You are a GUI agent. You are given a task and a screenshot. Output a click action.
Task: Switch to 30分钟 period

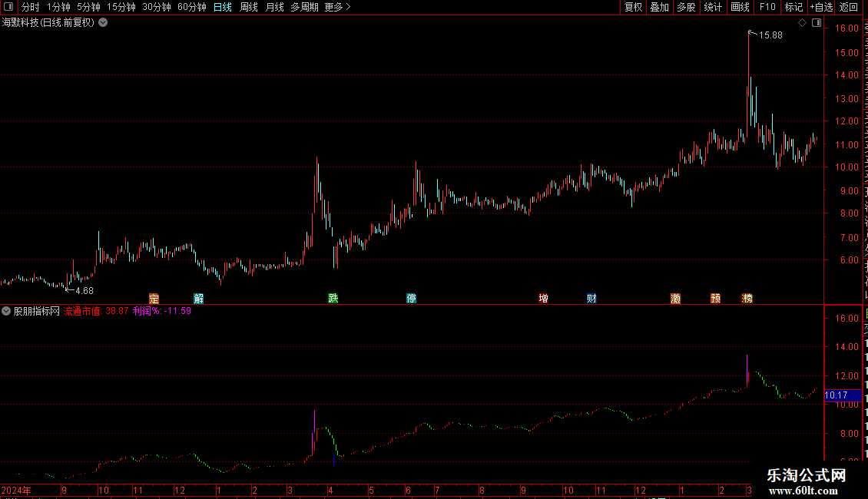pos(157,7)
